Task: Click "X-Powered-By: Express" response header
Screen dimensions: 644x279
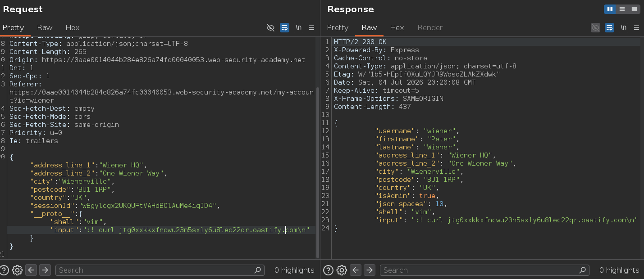Action: [376, 50]
